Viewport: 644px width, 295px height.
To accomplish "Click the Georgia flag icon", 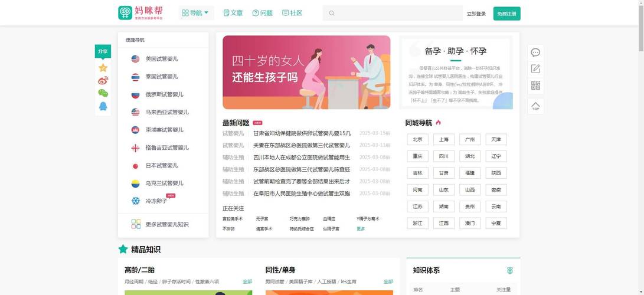I will pos(136,147).
